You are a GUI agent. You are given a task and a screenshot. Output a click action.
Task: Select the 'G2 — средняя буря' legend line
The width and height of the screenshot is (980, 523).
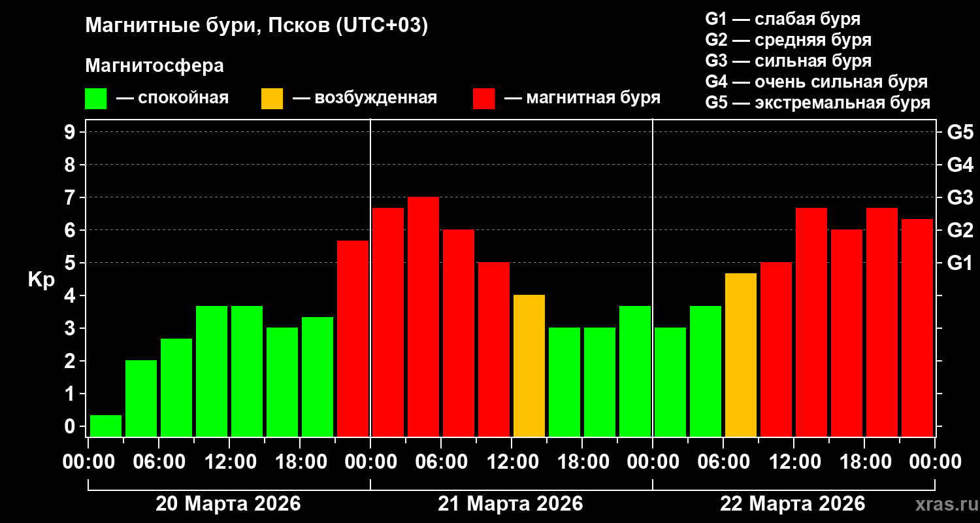click(789, 40)
